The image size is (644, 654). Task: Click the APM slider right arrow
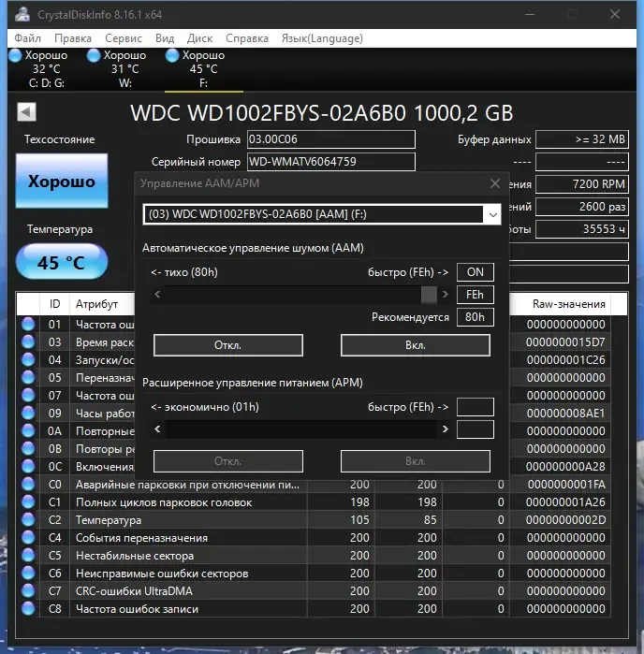pyautogui.click(x=445, y=429)
